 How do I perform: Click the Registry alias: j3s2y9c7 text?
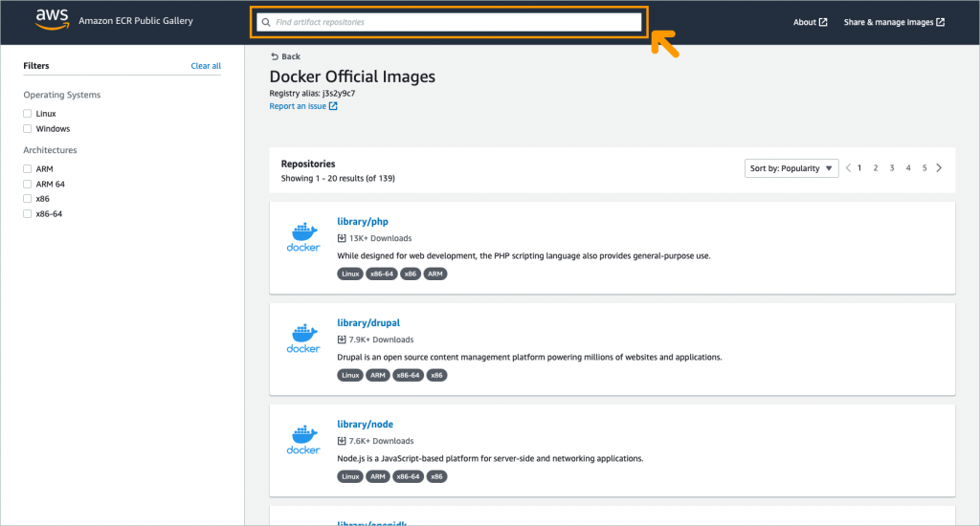312,93
